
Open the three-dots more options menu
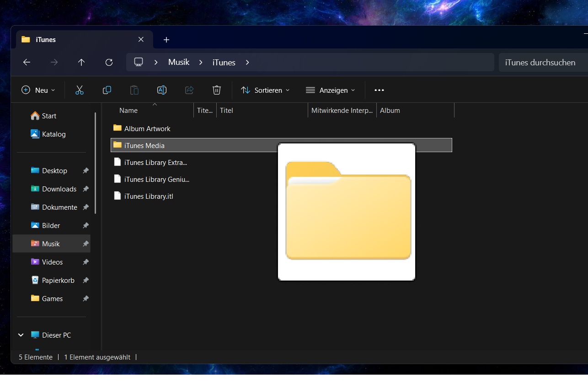pyautogui.click(x=379, y=90)
